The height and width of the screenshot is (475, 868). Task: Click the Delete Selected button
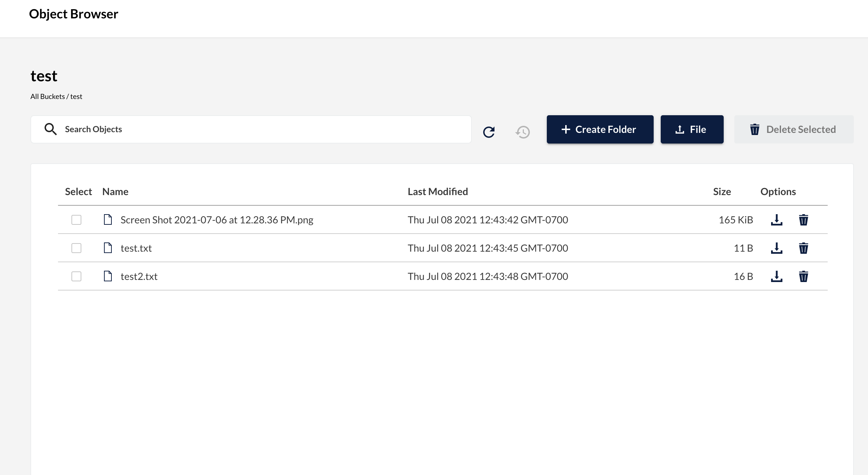(x=794, y=129)
